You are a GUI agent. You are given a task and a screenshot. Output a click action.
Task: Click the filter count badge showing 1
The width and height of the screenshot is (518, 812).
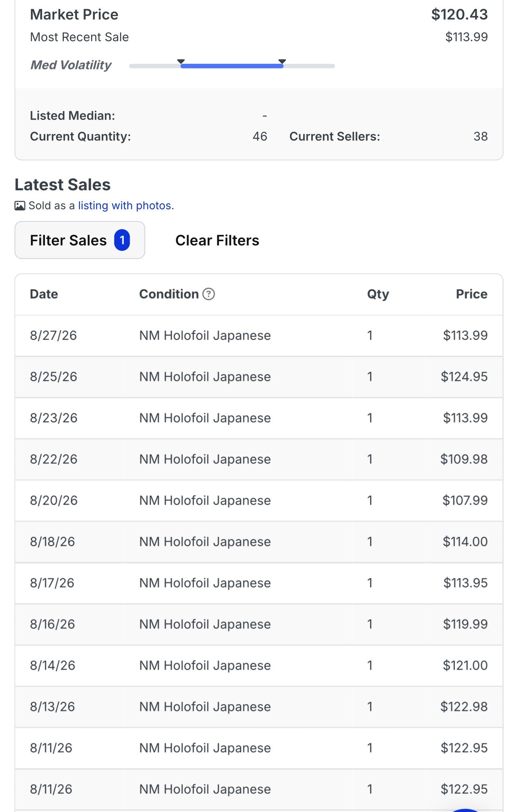(x=122, y=240)
